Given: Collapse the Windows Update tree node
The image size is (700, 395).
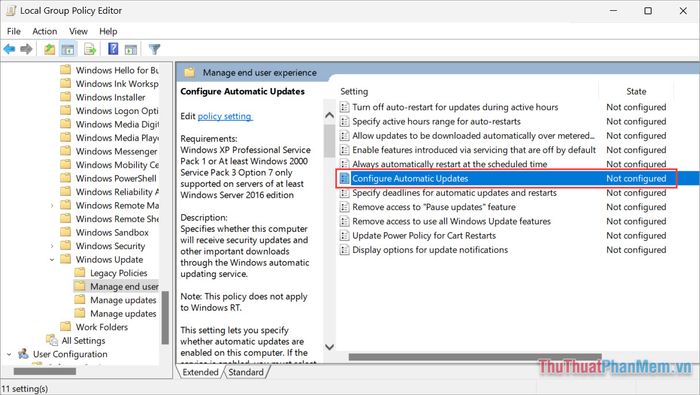Looking at the screenshot, I should point(52,259).
